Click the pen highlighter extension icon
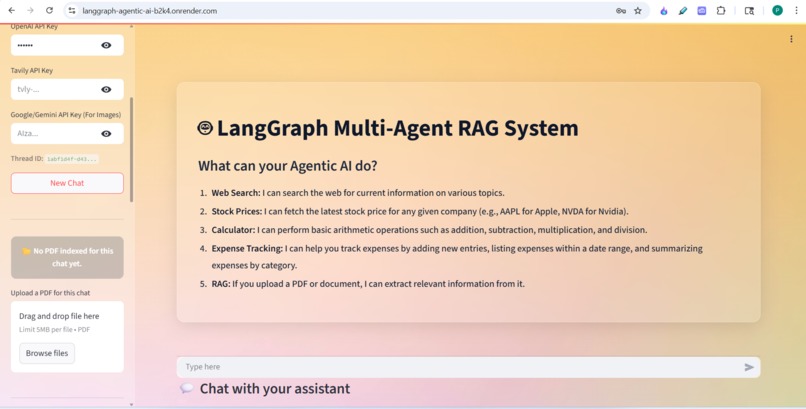Image resolution: width=806 pixels, height=409 pixels. pyautogui.click(x=683, y=10)
